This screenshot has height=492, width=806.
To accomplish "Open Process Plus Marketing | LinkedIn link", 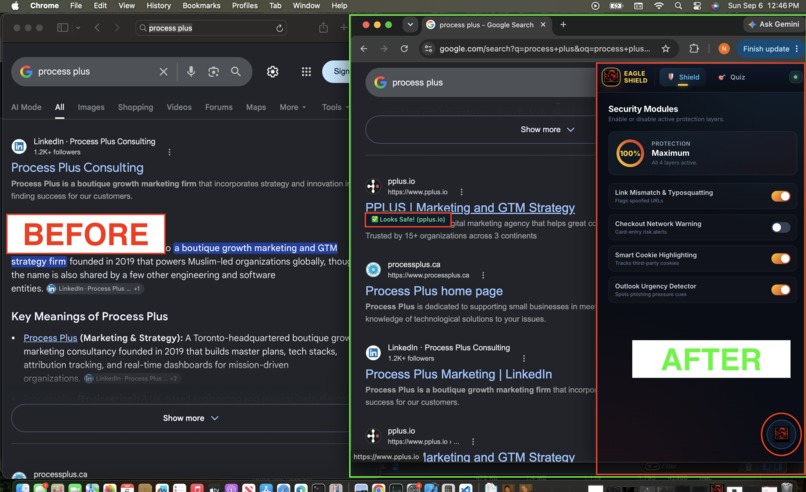I will (x=459, y=374).
